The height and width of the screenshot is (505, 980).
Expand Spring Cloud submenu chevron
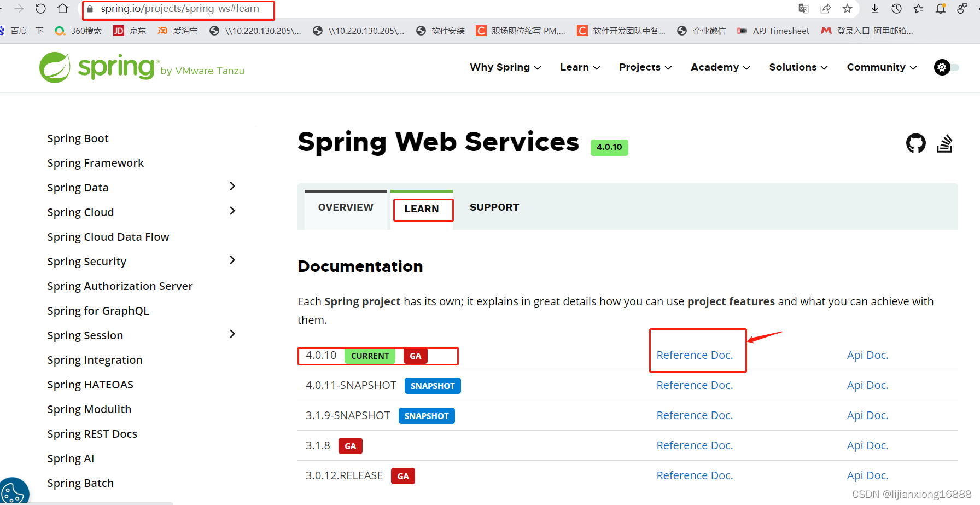point(232,211)
